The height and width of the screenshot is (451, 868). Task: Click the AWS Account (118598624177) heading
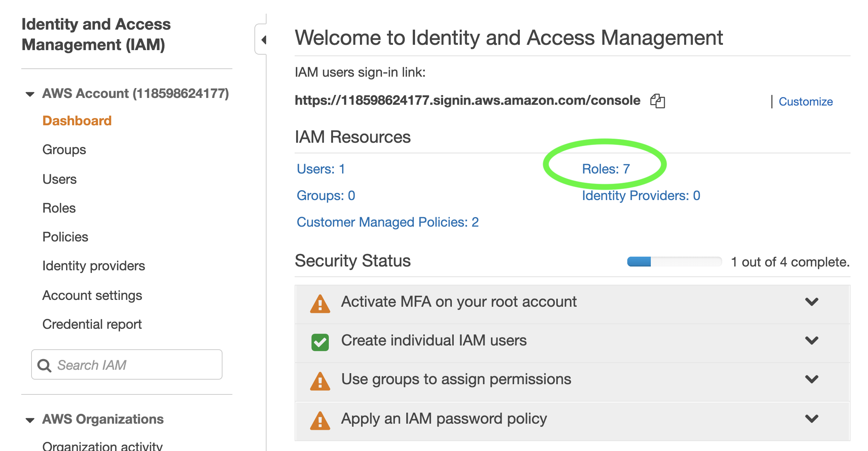[x=136, y=94]
